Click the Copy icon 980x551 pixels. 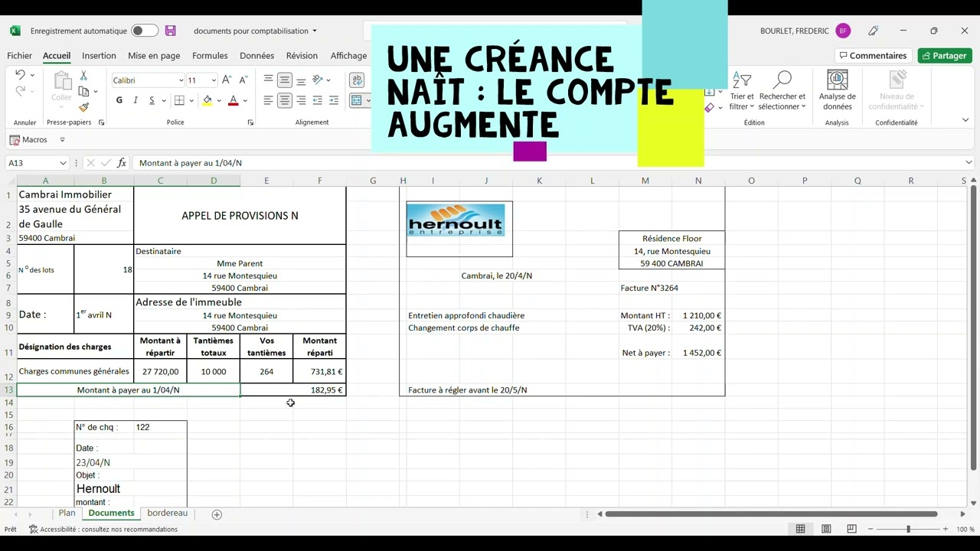point(83,92)
